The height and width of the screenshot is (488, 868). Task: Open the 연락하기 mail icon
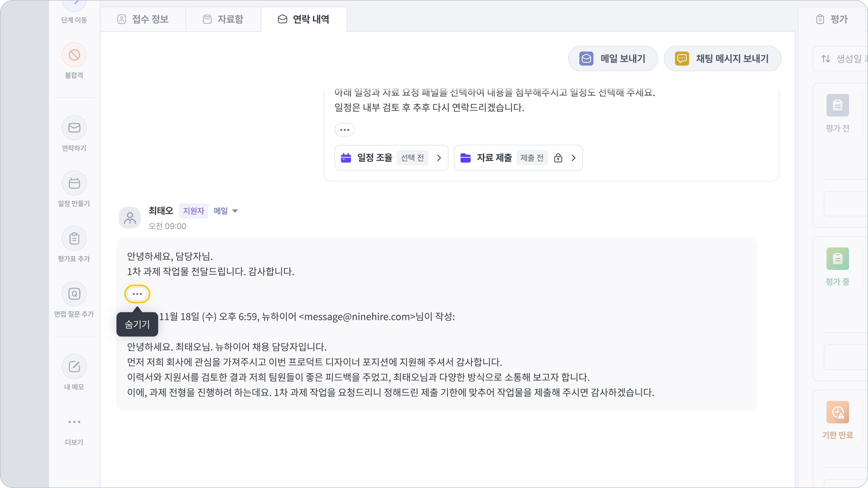(x=74, y=128)
